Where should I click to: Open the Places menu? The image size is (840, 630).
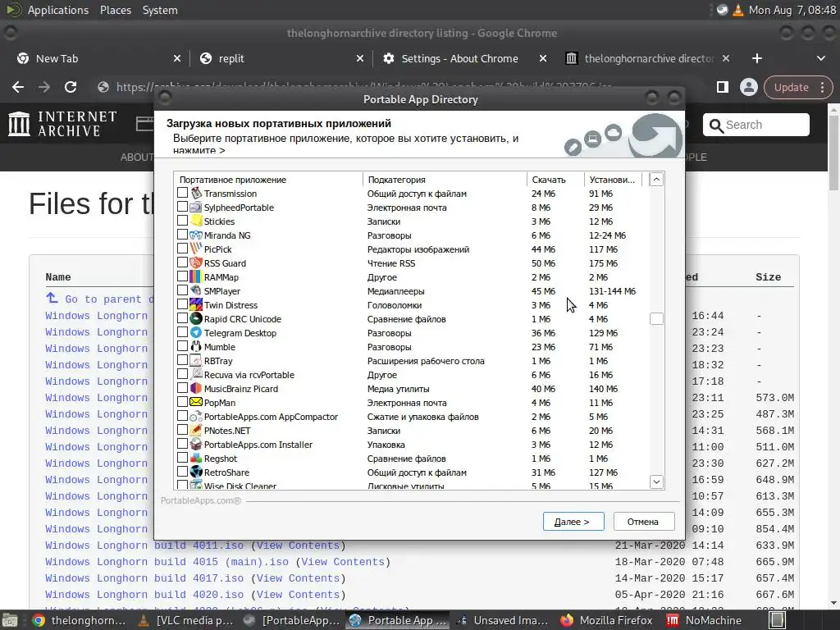coord(115,10)
